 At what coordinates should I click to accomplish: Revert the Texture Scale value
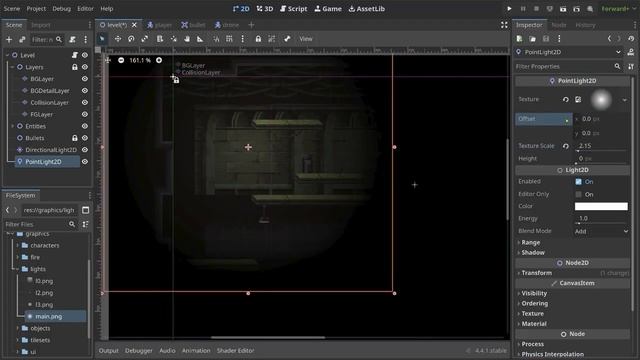coord(566,146)
